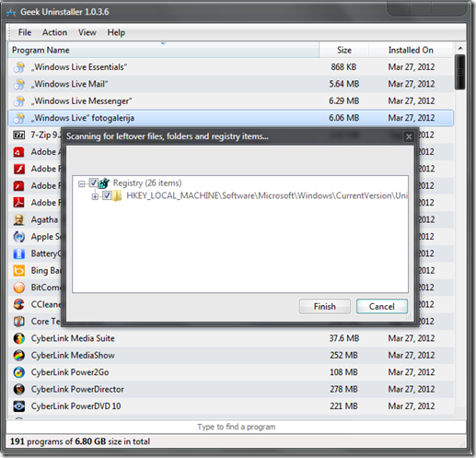The width and height of the screenshot is (476, 458).
Task: Select the CCleaner icon in list
Action: (19, 304)
